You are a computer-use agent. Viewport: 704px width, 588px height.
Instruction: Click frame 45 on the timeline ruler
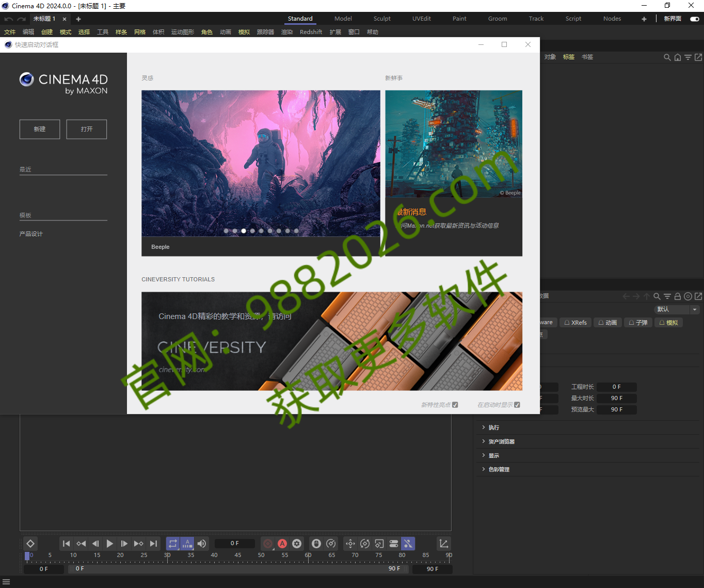[x=237, y=557]
